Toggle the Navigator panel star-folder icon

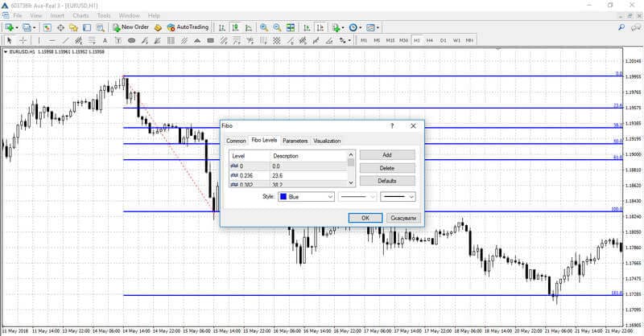[x=73, y=27]
